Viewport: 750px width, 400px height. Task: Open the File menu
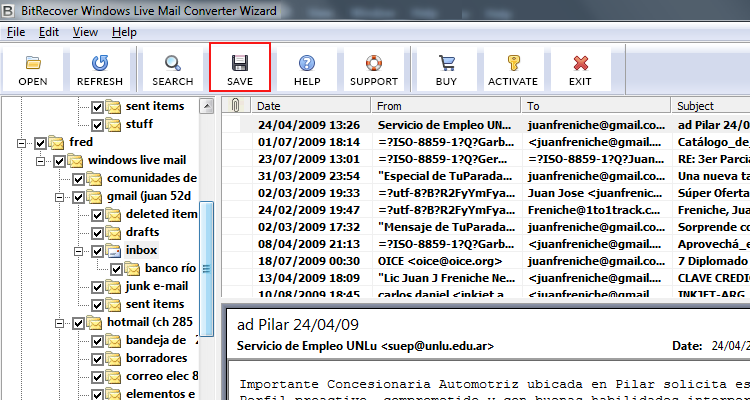(16, 32)
